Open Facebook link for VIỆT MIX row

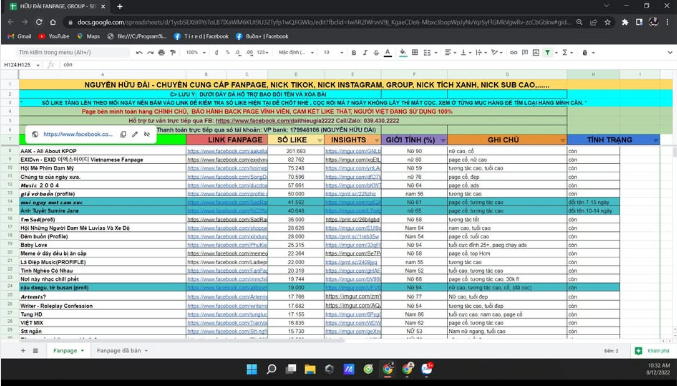pos(228,323)
